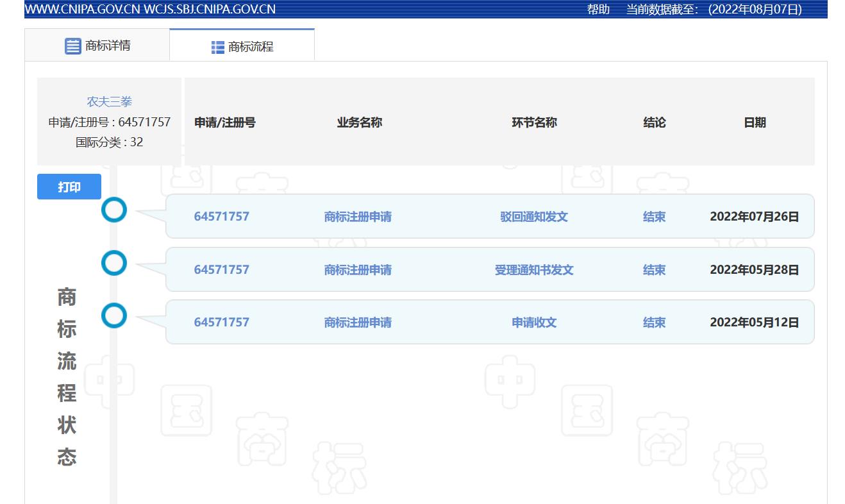Select timeline circle for 2022年07月26日 entry
The image size is (845, 504).
[x=114, y=210]
